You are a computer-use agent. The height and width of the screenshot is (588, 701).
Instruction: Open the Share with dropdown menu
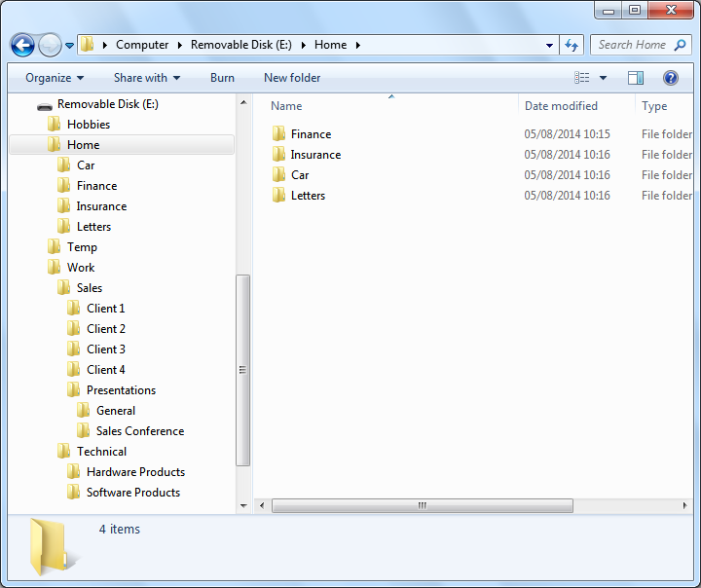click(147, 78)
